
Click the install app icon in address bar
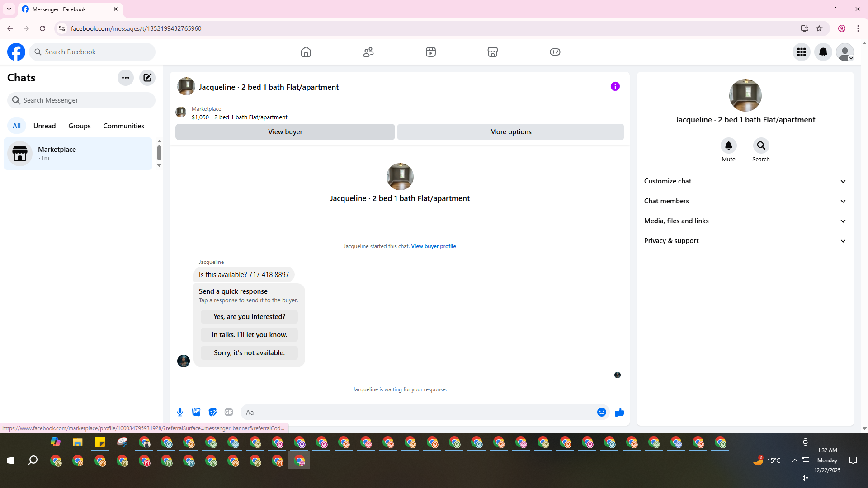[x=804, y=28]
